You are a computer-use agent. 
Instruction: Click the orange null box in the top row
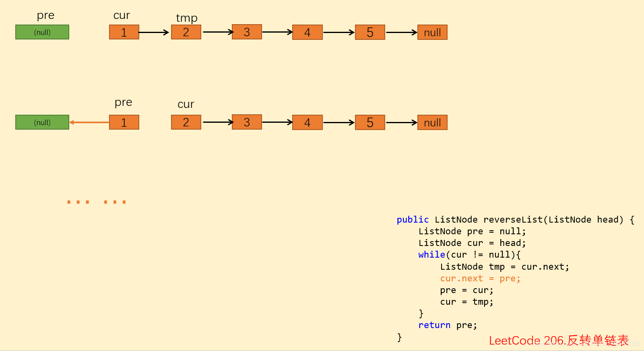coord(432,32)
